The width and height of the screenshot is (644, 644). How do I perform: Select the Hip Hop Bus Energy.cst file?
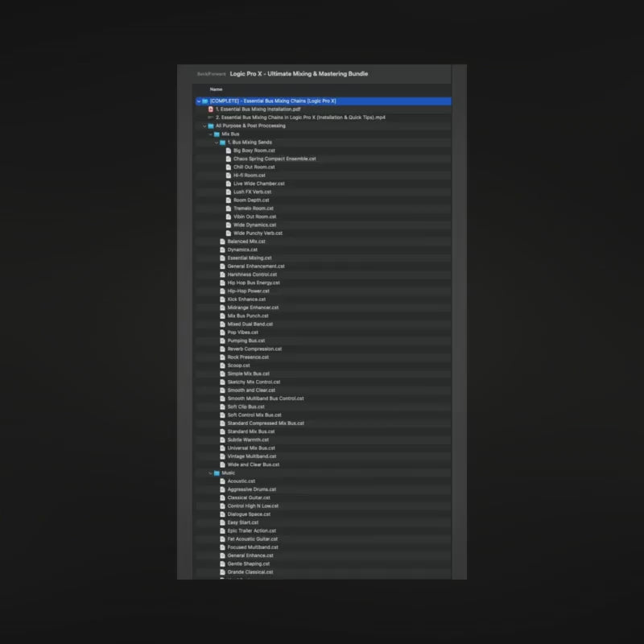point(254,283)
